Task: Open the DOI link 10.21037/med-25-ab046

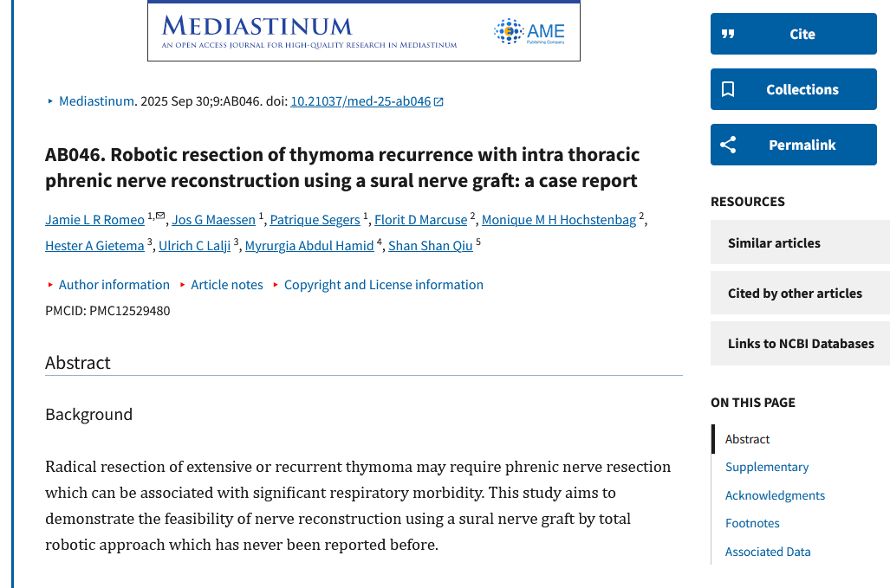Action: pyautogui.click(x=360, y=101)
